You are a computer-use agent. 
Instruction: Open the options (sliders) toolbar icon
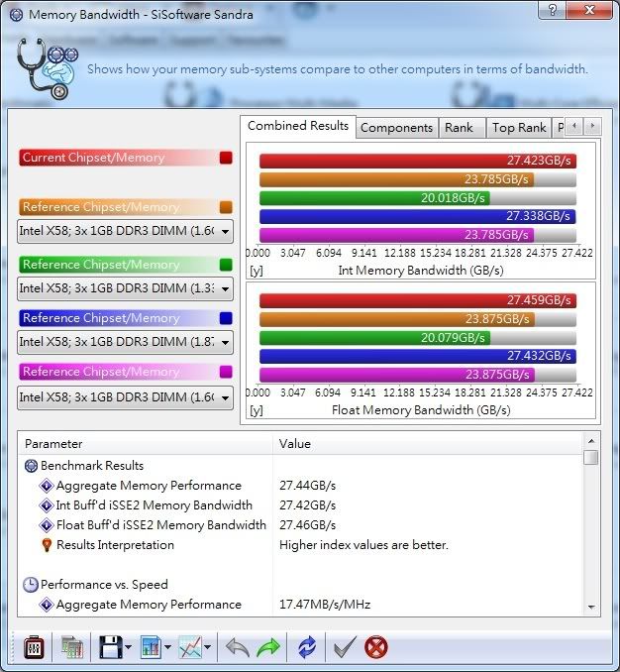pyautogui.click(x=34, y=647)
